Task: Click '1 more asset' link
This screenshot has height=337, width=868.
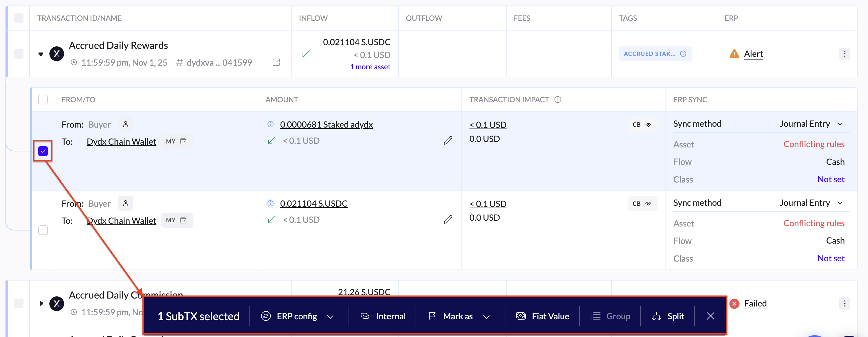Action: 370,67
